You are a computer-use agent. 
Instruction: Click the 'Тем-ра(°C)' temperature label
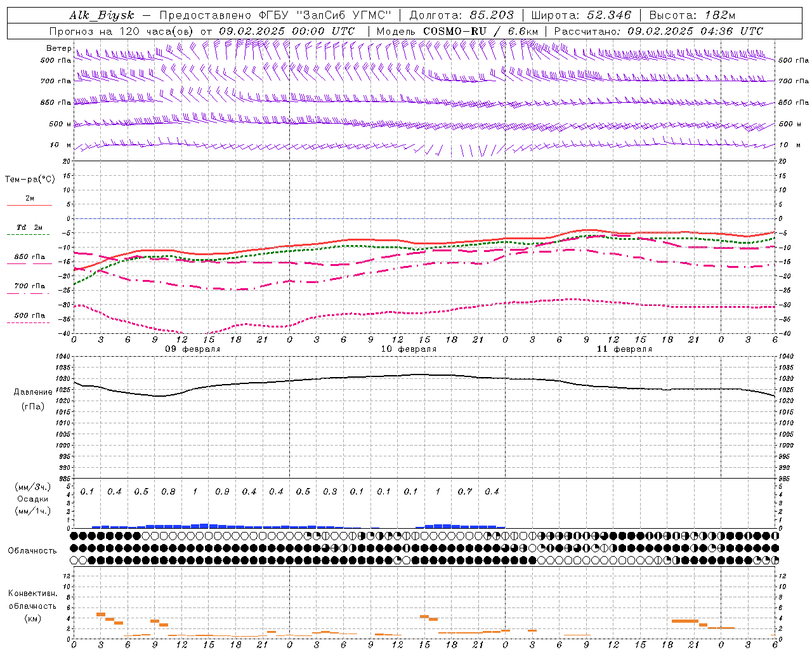30,180
